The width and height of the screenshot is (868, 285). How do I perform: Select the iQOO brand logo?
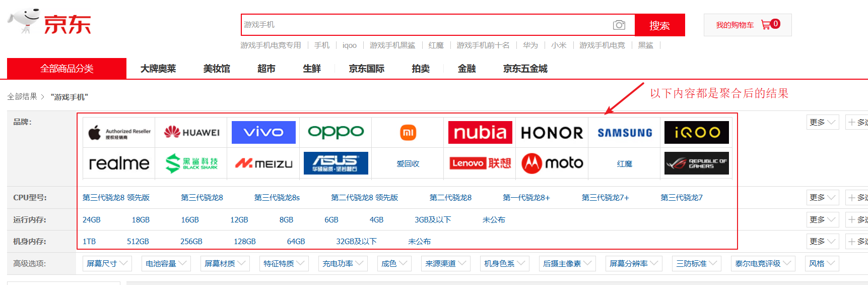[x=697, y=132]
